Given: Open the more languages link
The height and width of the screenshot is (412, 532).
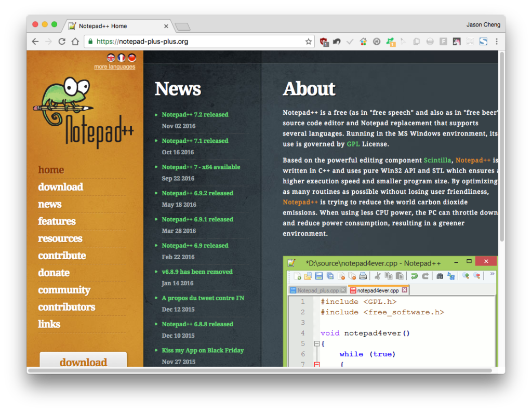Looking at the screenshot, I should [114, 67].
